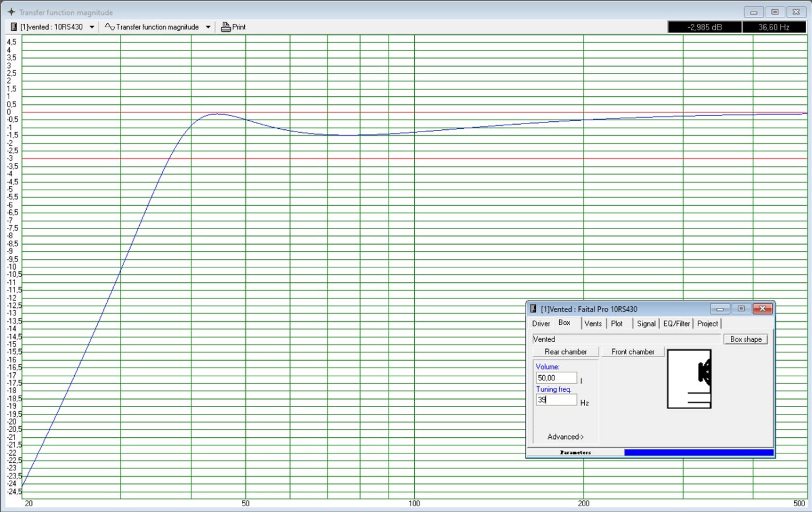Switch to the Driver tab
812x512 pixels.
pos(541,324)
